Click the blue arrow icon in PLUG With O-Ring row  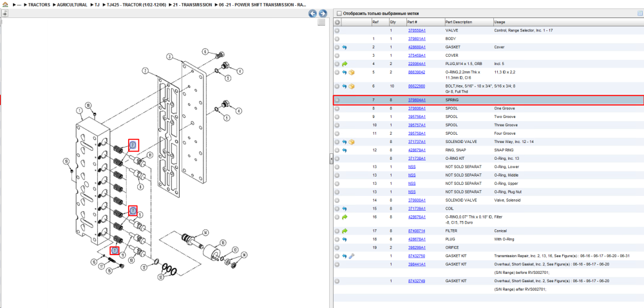pos(344,239)
